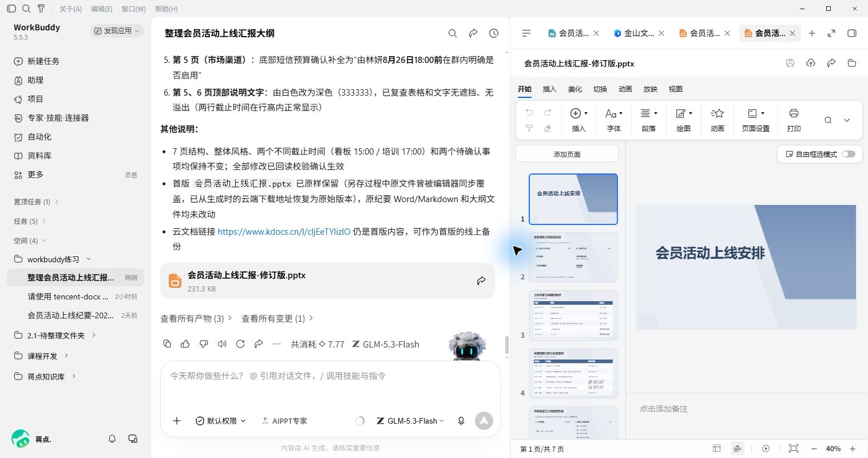This screenshot has height=458, width=868.
Task: Open conversation history clock icon
Action: click(494, 33)
